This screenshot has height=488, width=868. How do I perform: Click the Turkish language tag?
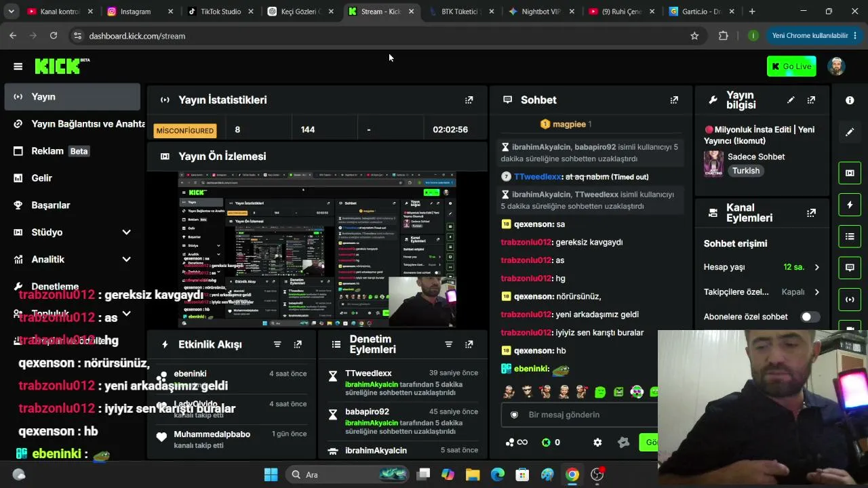[x=746, y=171]
